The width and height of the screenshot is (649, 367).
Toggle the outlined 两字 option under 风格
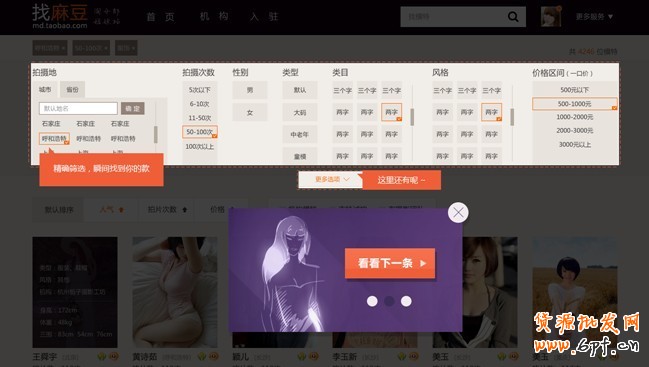(x=492, y=112)
